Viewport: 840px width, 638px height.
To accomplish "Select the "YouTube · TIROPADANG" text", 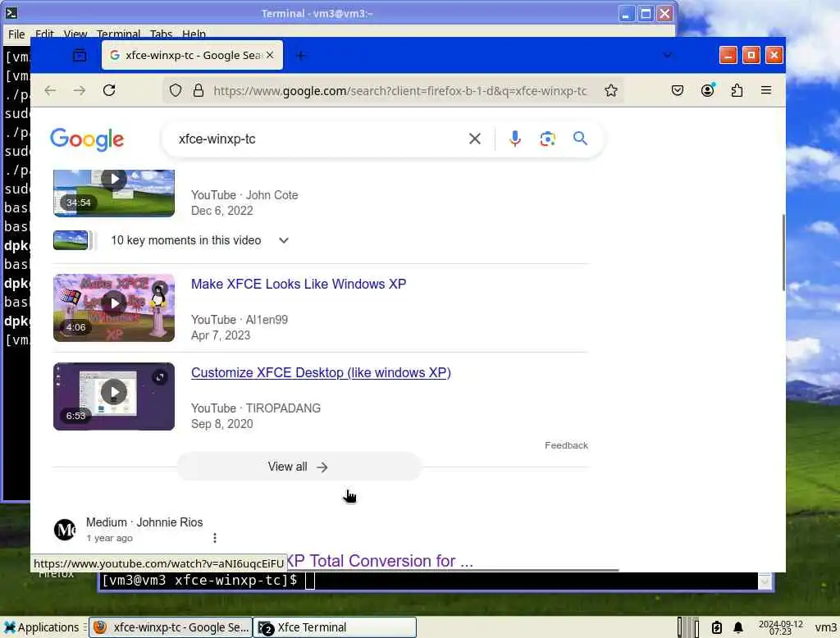I will coord(256,408).
